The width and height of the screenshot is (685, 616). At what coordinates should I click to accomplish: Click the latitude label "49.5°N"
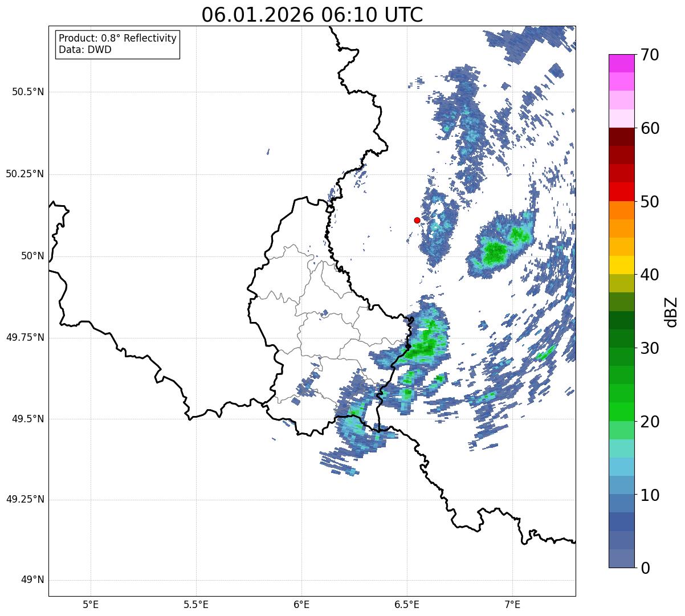[x=28, y=419]
